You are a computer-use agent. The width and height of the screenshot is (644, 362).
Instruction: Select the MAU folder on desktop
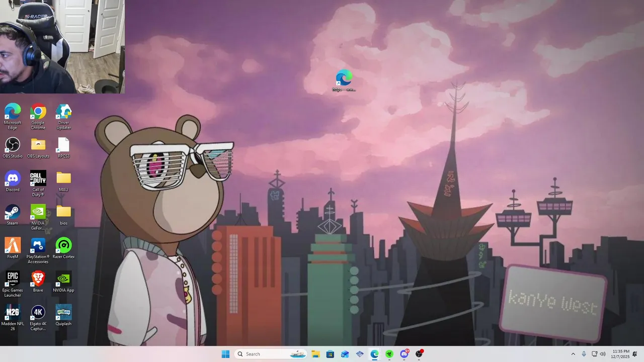coord(63,181)
